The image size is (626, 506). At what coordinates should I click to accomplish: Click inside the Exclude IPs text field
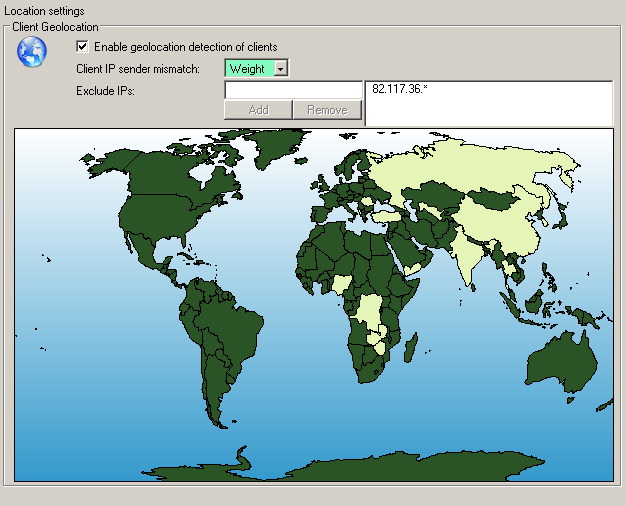pos(292,90)
